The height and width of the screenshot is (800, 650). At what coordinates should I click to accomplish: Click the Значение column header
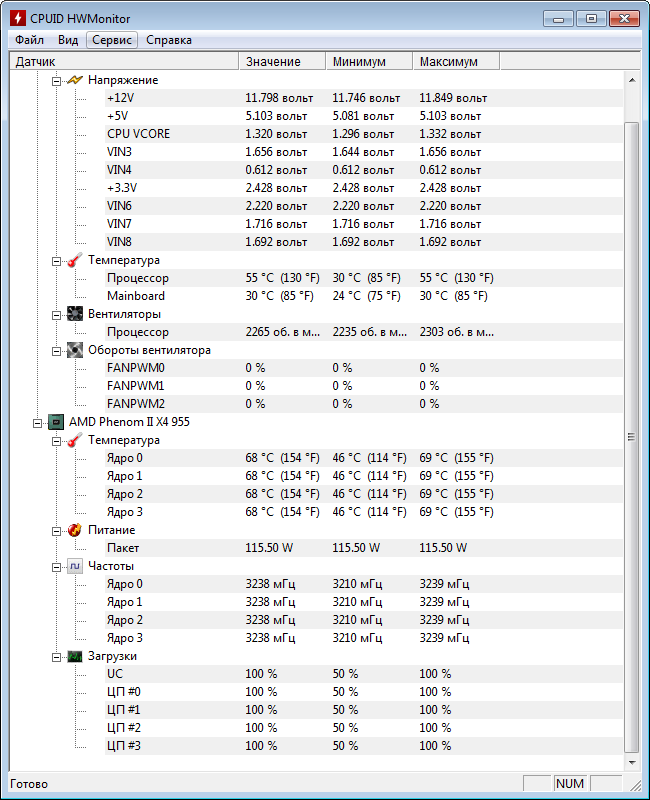pos(282,62)
